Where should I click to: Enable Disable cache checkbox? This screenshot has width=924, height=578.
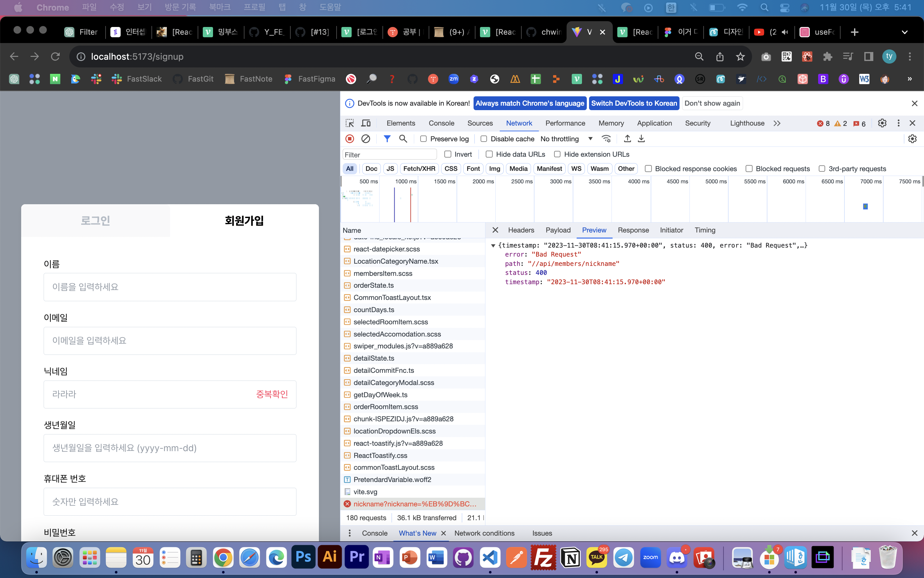(x=483, y=139)
